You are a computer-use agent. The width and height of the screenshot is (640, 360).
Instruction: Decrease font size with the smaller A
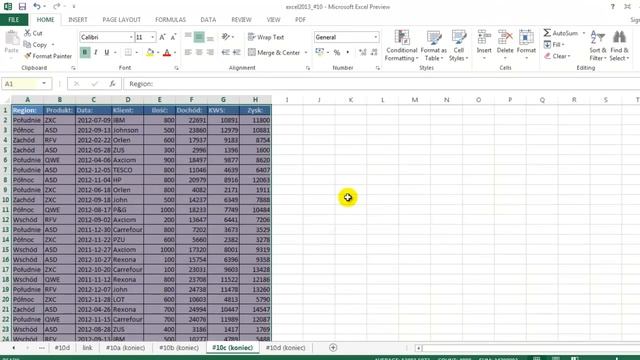[173, 37]
